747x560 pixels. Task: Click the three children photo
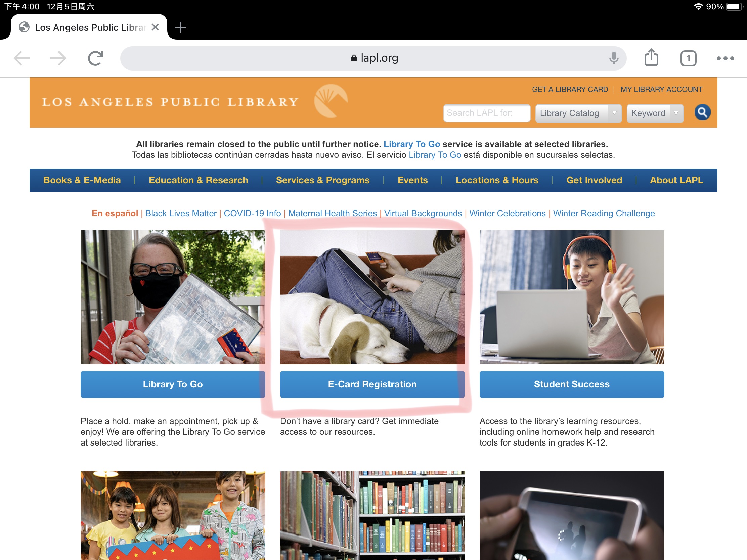click(173, 515)
